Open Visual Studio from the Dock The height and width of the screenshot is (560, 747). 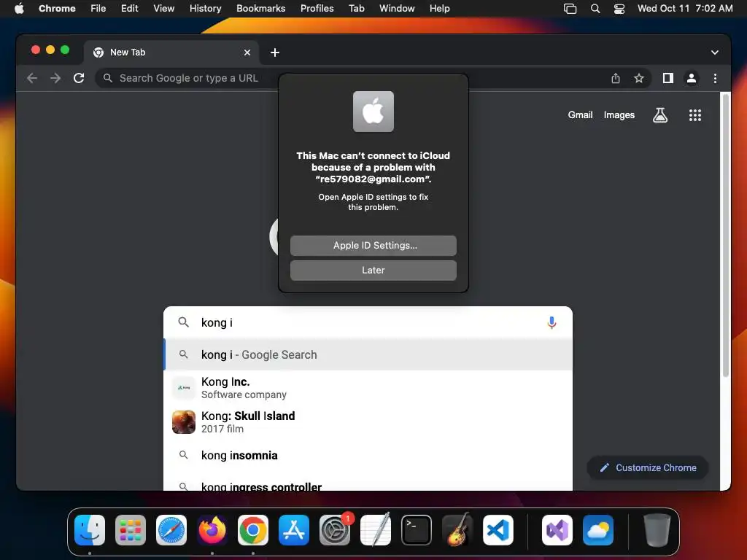tap(557, 530)
